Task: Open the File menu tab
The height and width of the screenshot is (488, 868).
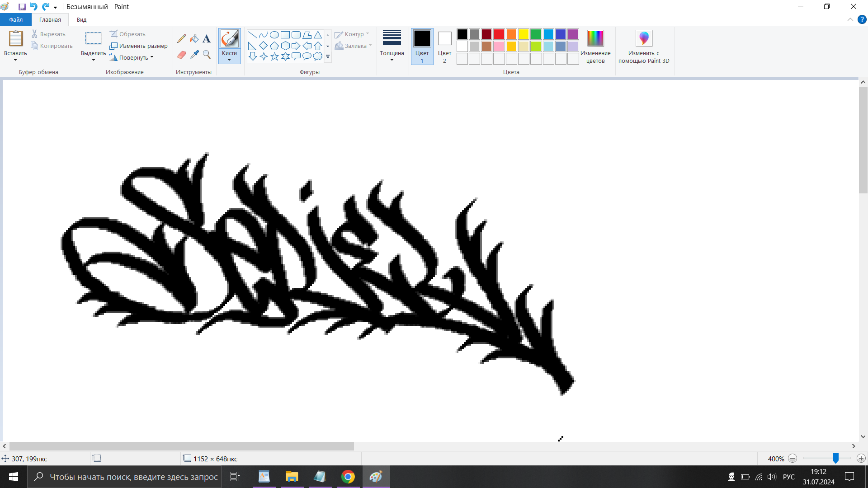Action: click(16, 19)
